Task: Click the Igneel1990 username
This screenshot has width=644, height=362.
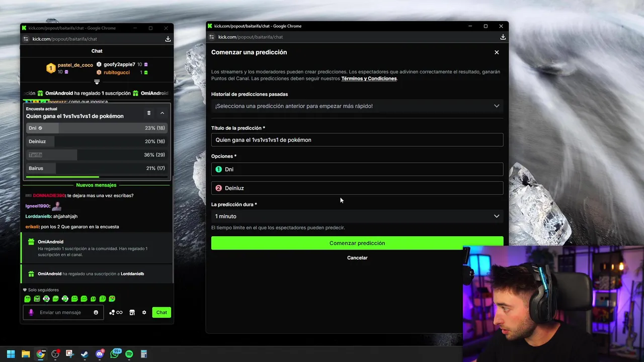Action: (x=38, y=206)
